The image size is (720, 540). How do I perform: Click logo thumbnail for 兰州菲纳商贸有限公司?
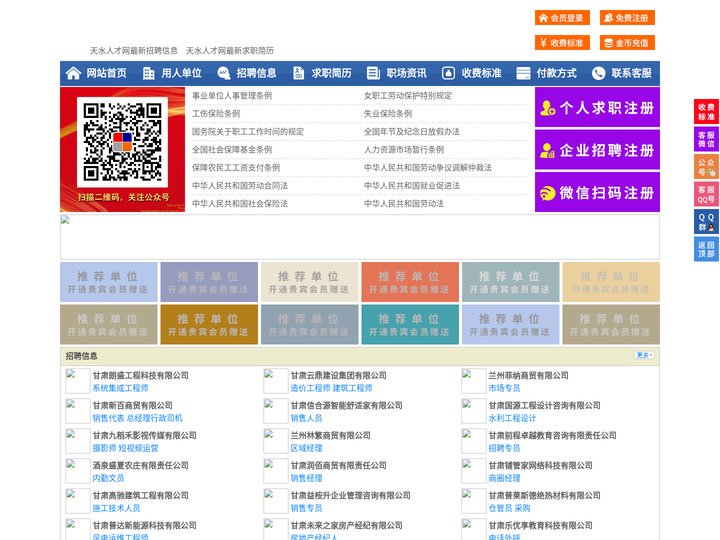tap(473, 381)
